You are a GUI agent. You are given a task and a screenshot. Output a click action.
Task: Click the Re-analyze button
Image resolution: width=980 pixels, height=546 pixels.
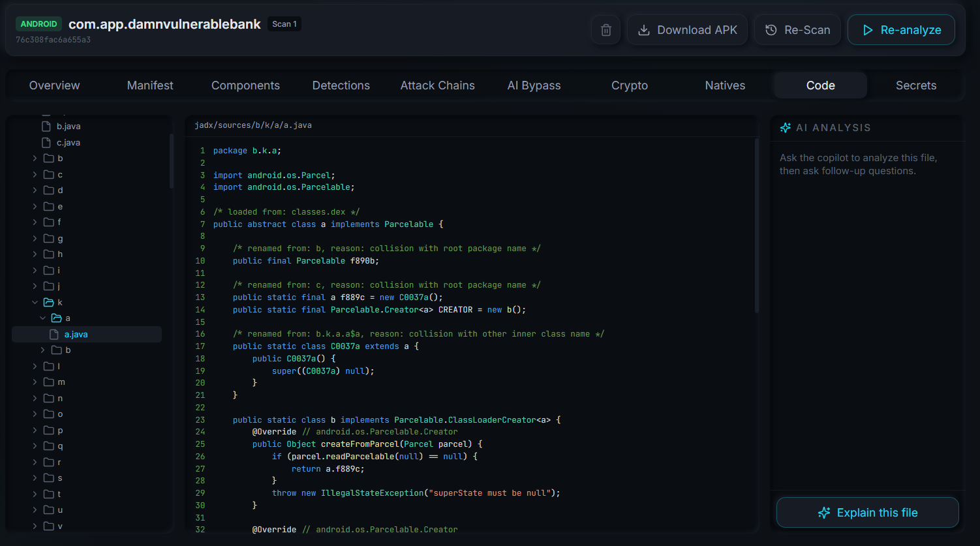(901, 30)
